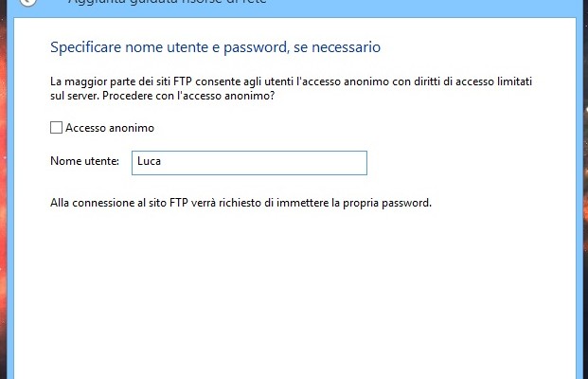588x379 pixels.
Task: Focus the Nome utente text field
Action: [246, 162]
